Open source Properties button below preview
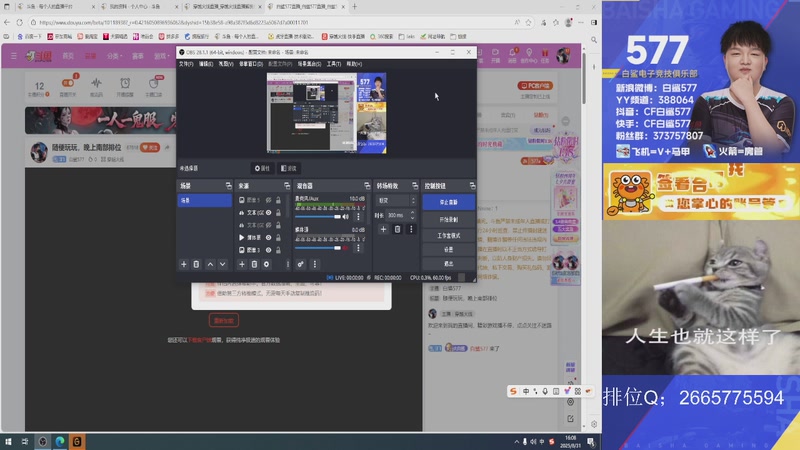Image resolution: width=800 pixels, height=450 pixels. pyautogui.click(x=262, y=168)
